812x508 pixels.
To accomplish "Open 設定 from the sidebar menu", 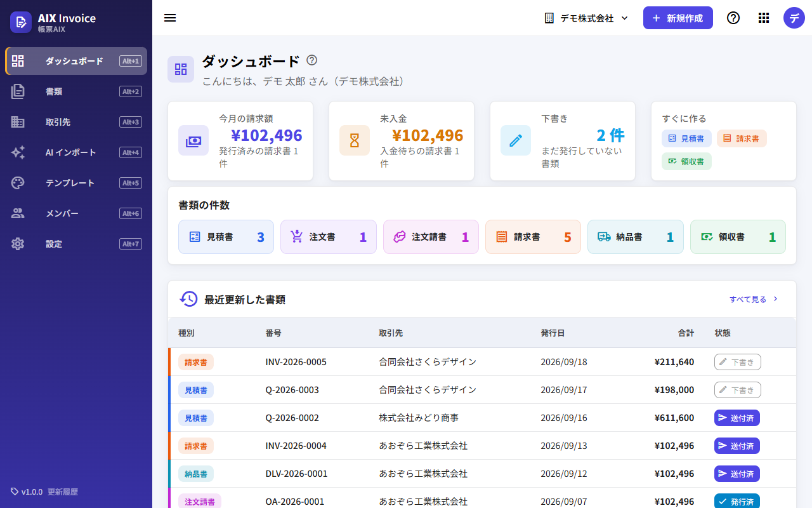I will tap(76, 244).
